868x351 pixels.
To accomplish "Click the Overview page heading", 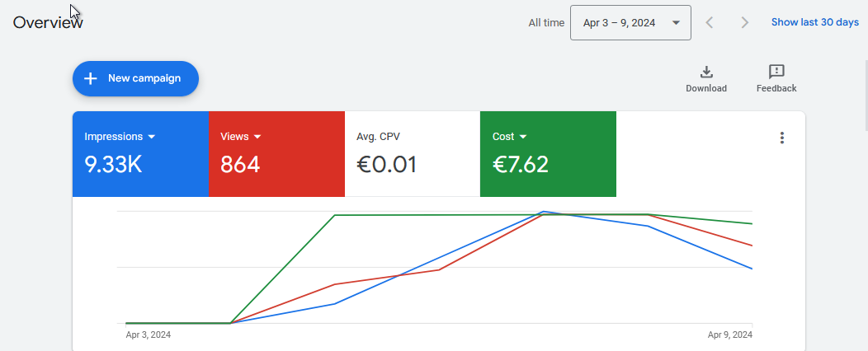I will point(48,23).
